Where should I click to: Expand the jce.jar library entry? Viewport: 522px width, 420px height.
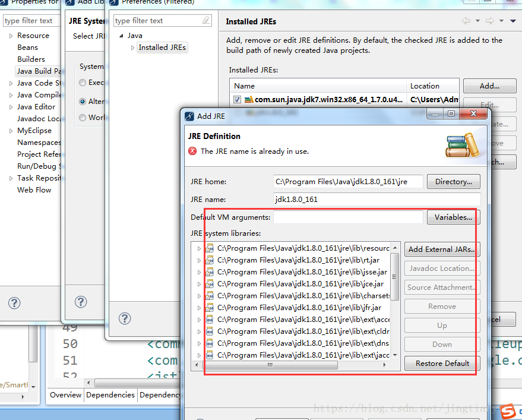(199, 284)
